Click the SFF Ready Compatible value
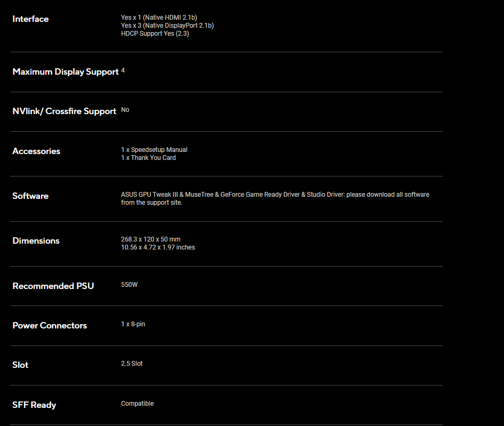This screenshot has height=426, width=504. [137, 404]
